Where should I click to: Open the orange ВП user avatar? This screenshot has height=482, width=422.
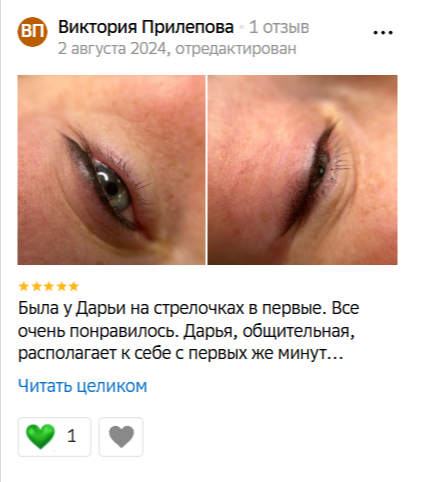coord(32,32)
